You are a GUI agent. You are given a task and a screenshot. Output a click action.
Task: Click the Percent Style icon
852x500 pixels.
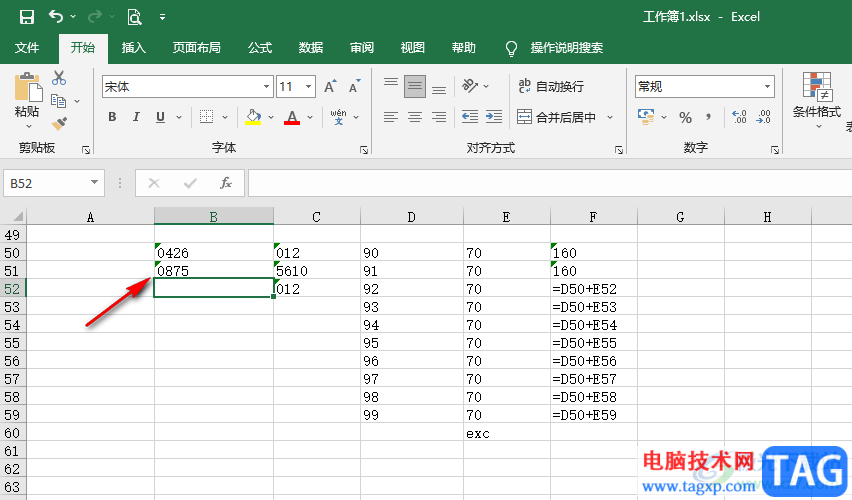click(686, 117)
